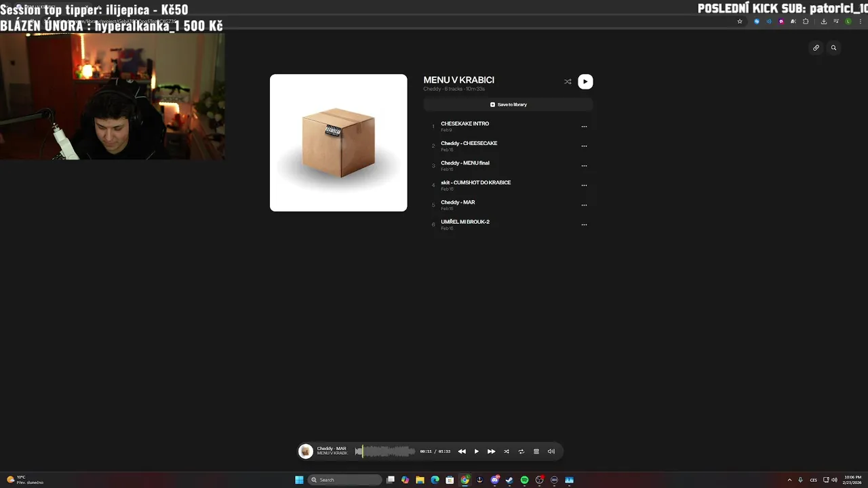868x488 pixels.
Task: Save the album to library
Action: [x=508, y=104]
